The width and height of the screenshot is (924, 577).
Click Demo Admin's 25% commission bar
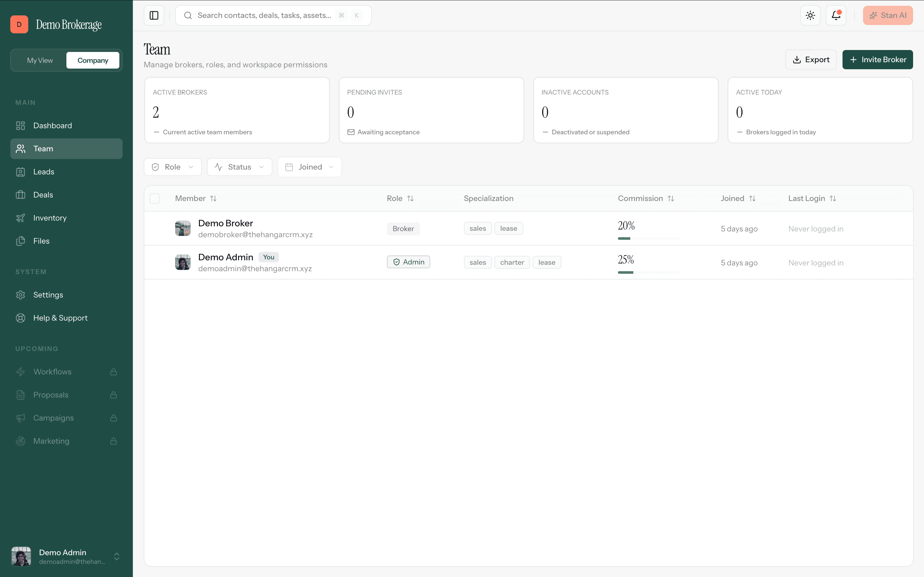(648, 272)
